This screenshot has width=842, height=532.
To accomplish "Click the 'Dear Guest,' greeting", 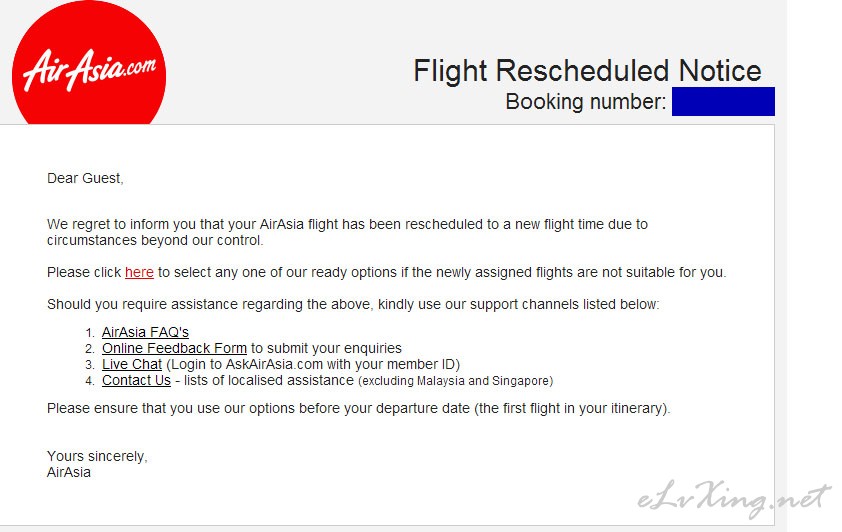I will point(85,178).
